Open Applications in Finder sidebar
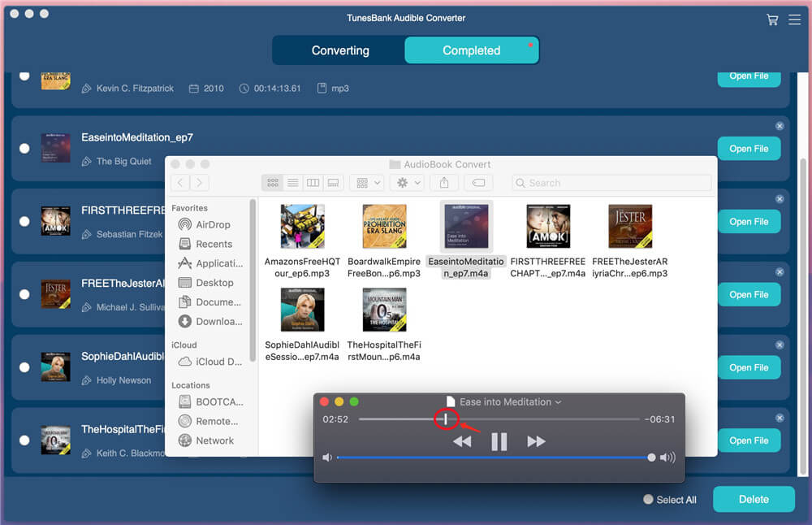Image resolution: width=812 pixels, height=525 pixels. [210, 263]
